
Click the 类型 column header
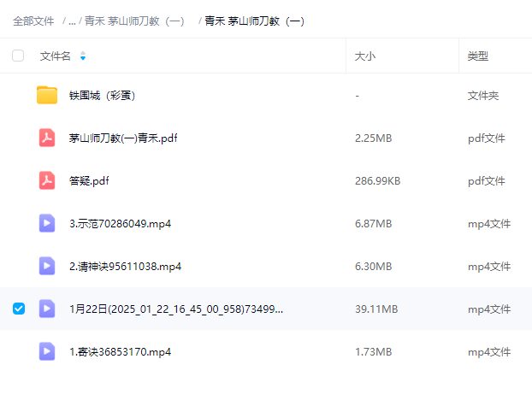point(477,56)
